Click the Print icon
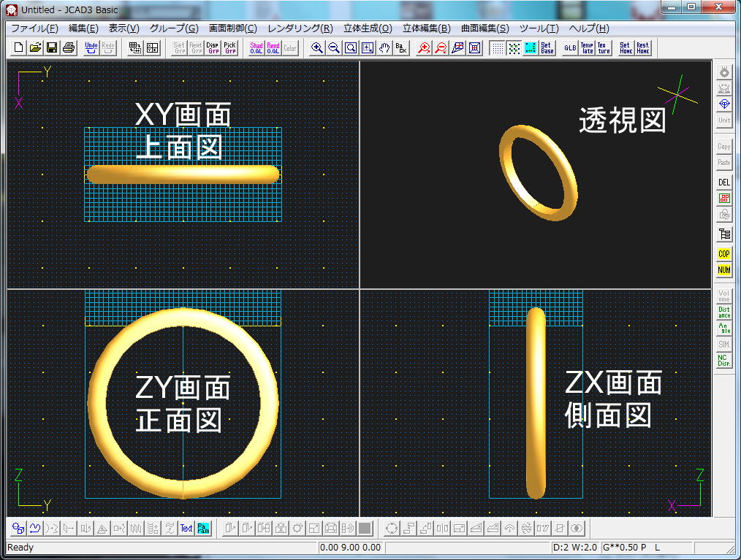The height and width of the screenshot is (560, 741). point(68,48)
